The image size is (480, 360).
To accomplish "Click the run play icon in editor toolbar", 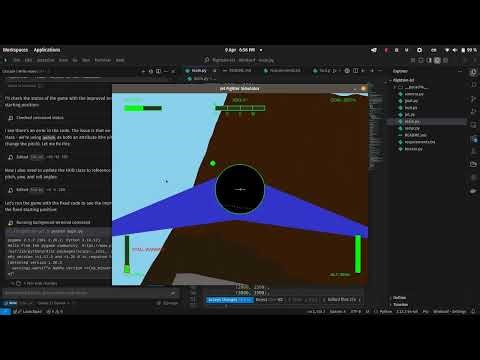I will 334,71.
